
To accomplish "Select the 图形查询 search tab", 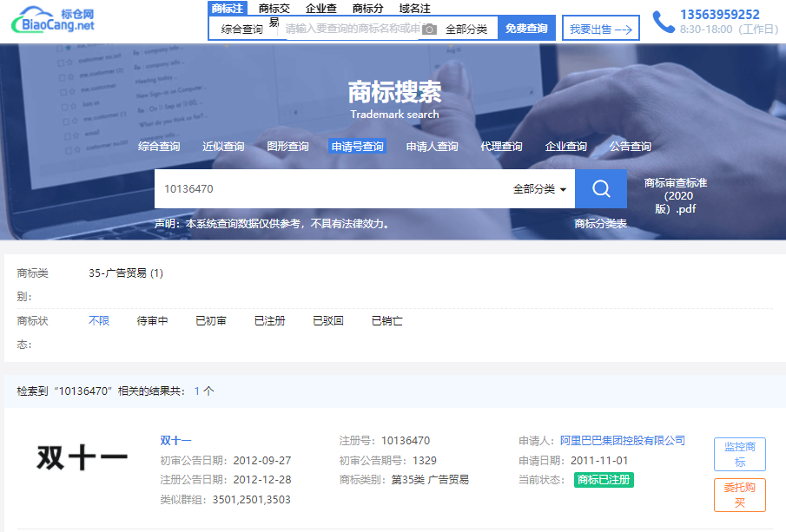I will click(287, 147).
